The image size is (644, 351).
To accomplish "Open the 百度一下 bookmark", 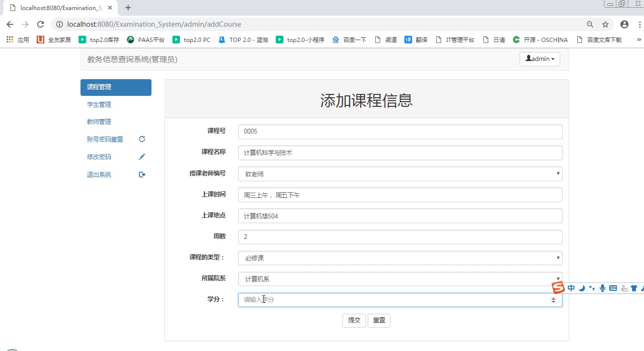I will 350,40.
